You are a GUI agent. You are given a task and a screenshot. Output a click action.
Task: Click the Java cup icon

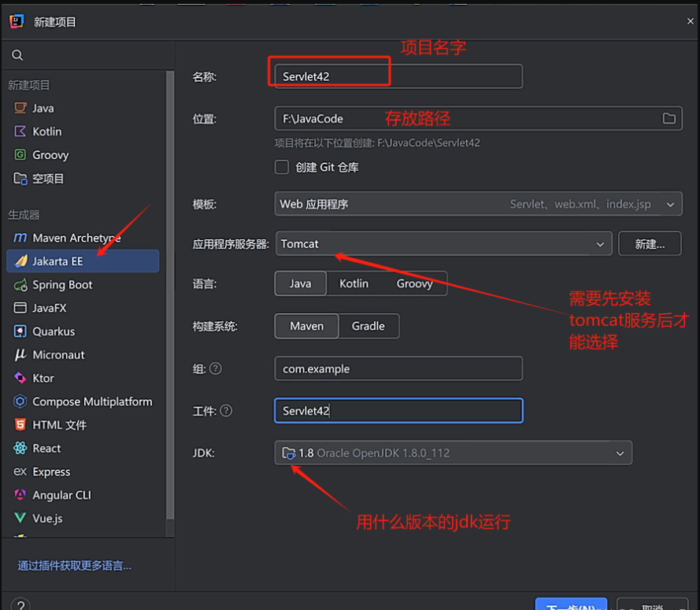tap(20, 108)
